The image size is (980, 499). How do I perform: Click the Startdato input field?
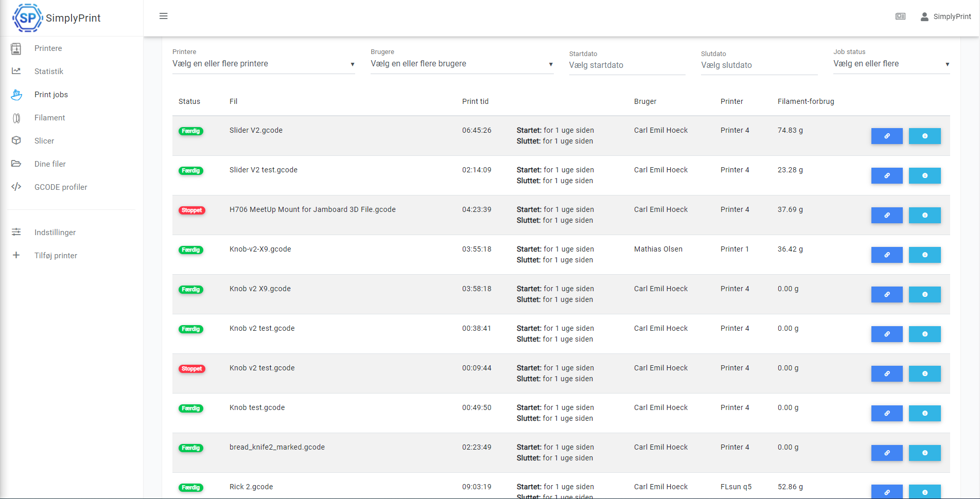627,65
